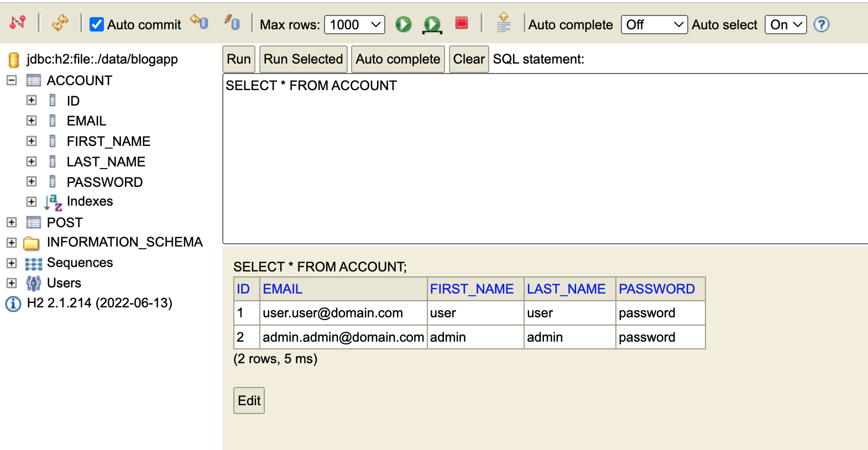The height and width of the screenshot is (450, 868).
Task: Click the Auto complete button
Action: 398,59
